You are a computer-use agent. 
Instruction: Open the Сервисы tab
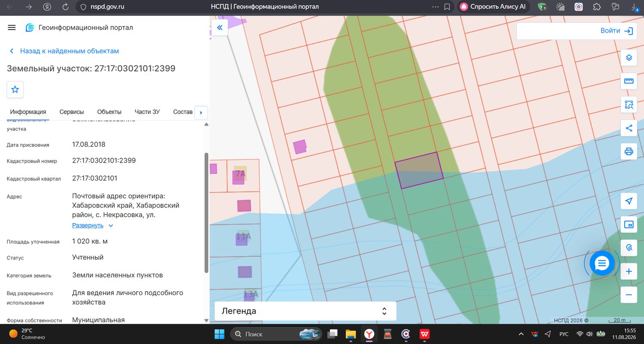point(72,112)
